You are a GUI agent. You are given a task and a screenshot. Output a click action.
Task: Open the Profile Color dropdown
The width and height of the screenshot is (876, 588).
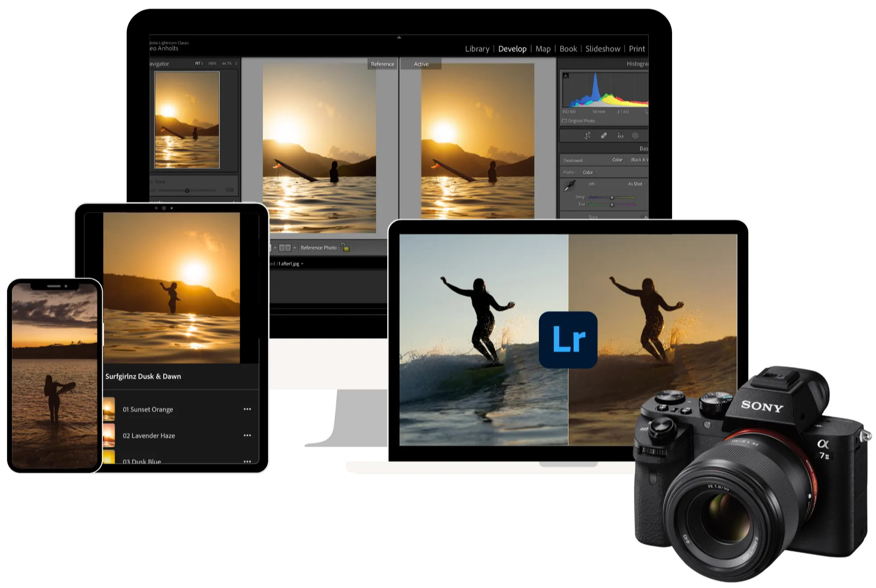590,173
